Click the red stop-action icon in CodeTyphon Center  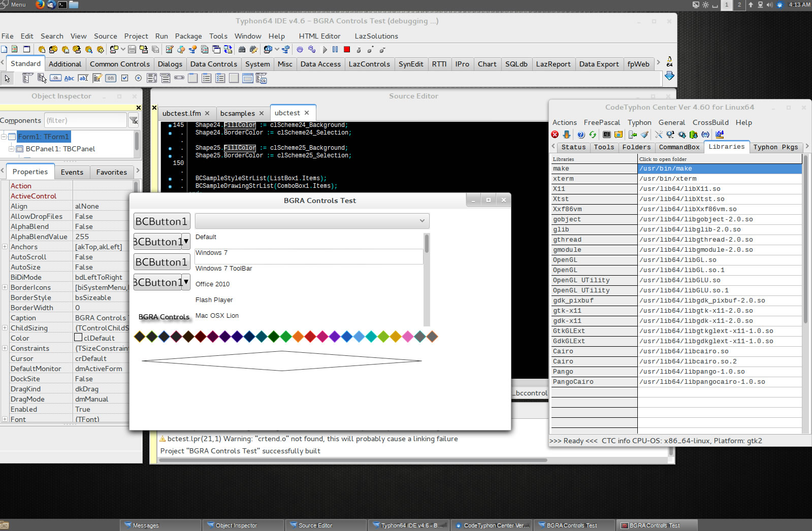[x=555, y=134]
